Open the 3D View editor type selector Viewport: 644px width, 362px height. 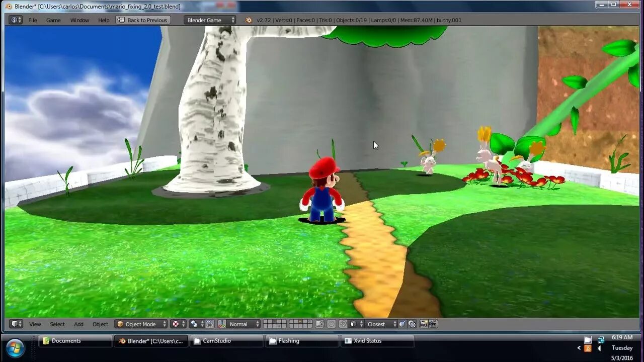coord(17,324)
